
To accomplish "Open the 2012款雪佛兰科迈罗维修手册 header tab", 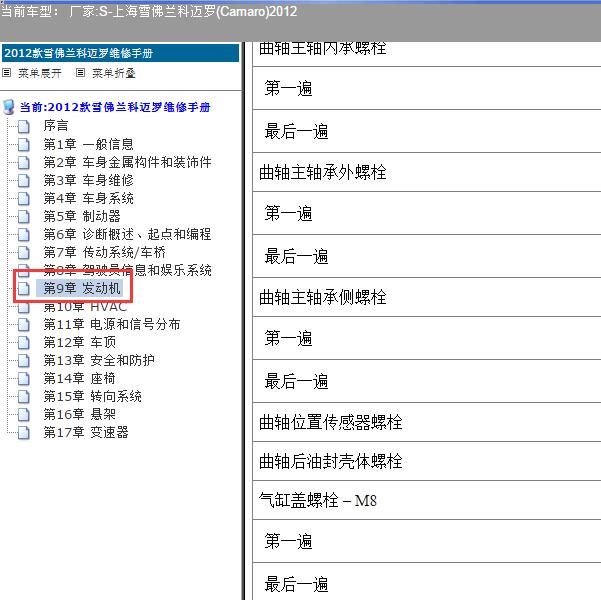I will [x=120, y=53].
